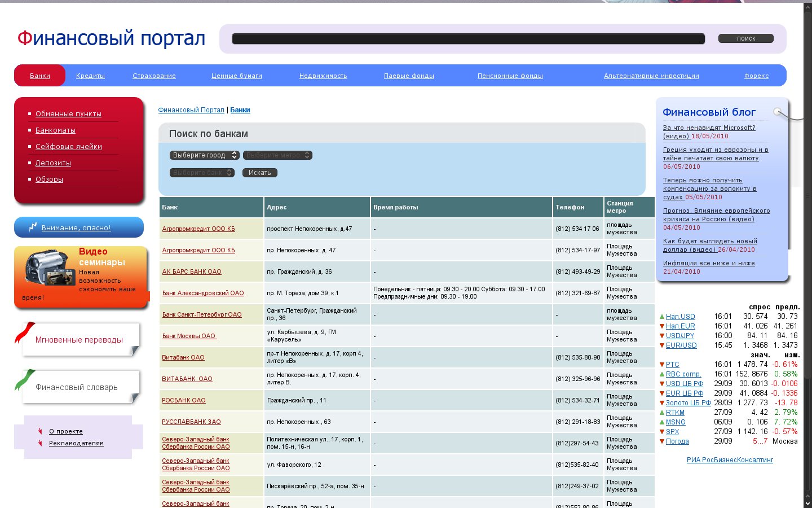Open РИА РосБизнесКонсалтинг link
Screen dimensions: 812x508
pyautogui.click(x=730, y=460)
